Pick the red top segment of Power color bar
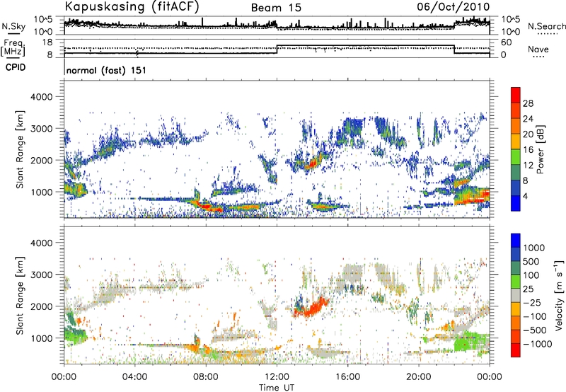 point(516,95)
